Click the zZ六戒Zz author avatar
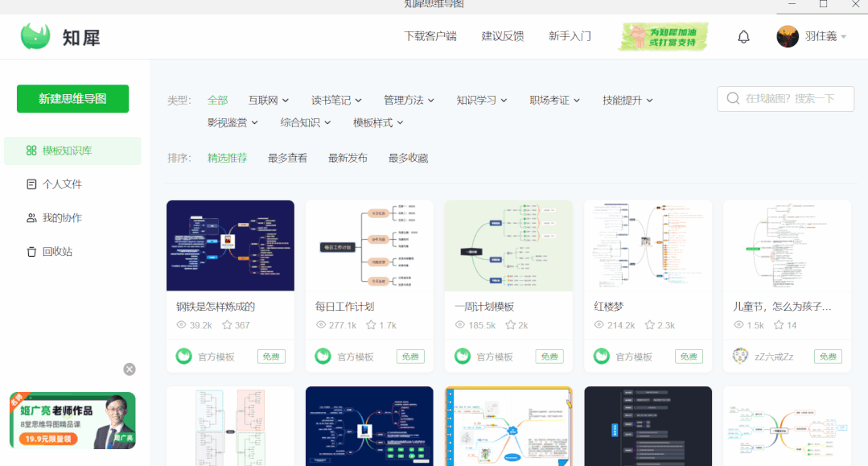Viewport: 868px width, 466px height. coord(740,357)
